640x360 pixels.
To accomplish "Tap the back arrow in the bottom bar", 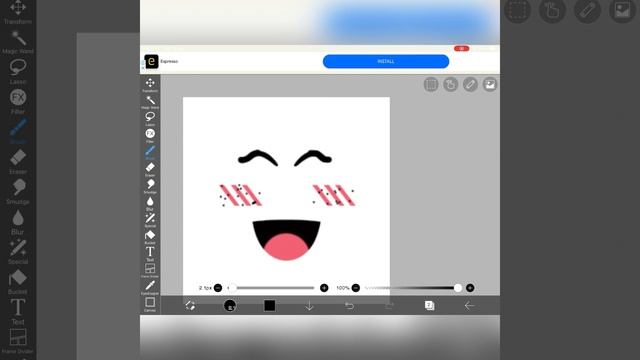I will (469, 305).
